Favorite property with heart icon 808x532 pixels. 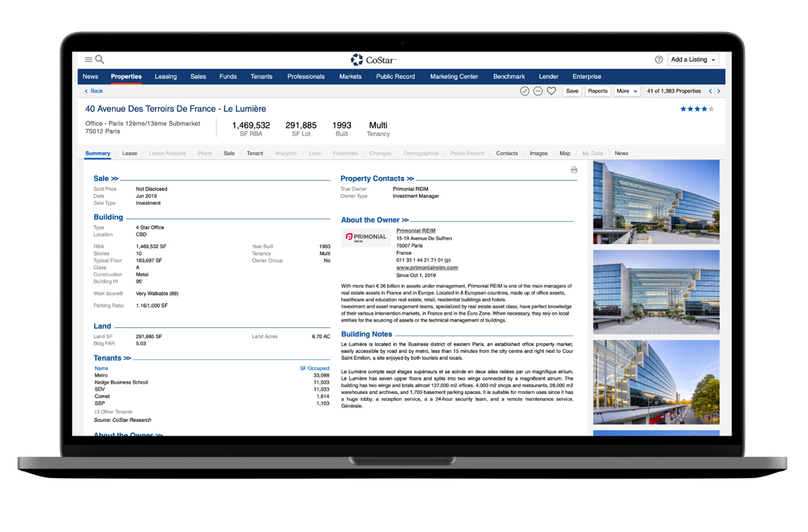point(552,91)
